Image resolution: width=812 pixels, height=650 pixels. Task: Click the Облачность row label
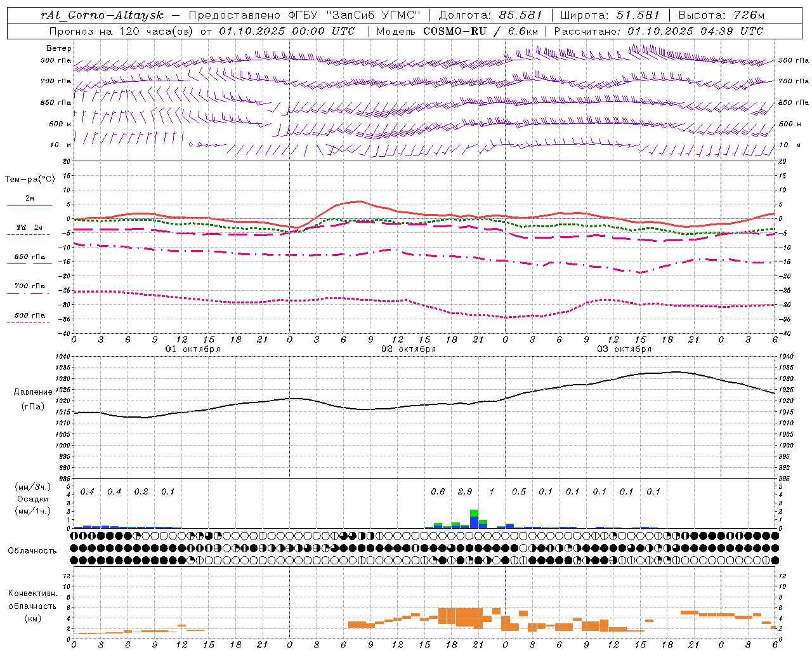[x=32, y=551]
